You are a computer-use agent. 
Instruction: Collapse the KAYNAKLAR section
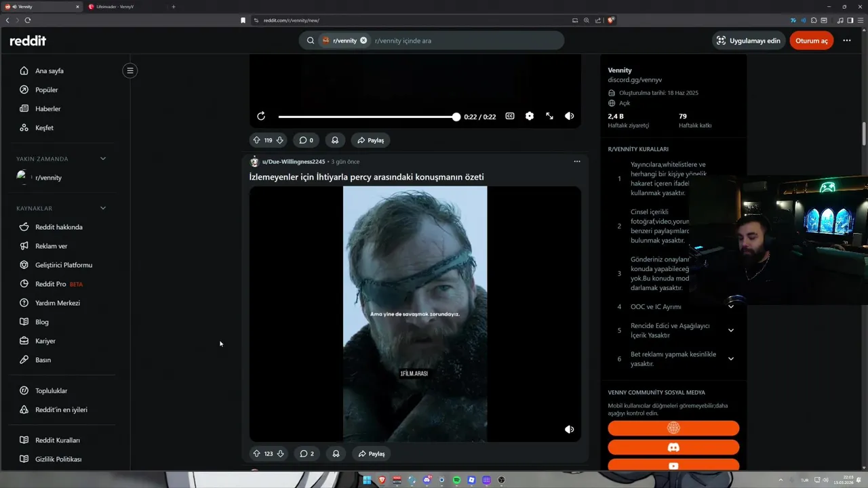(103, 208)
